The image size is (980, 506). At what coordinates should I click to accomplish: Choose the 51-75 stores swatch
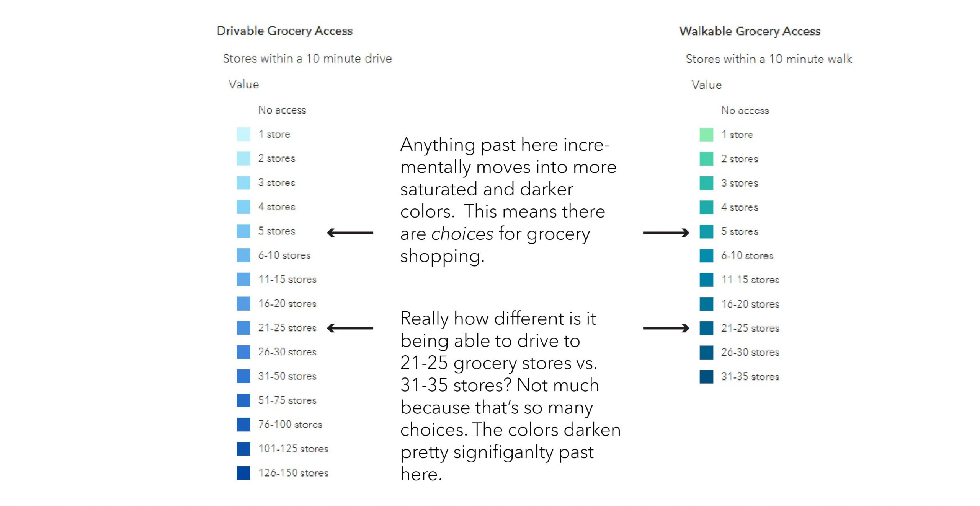point(243,400)
